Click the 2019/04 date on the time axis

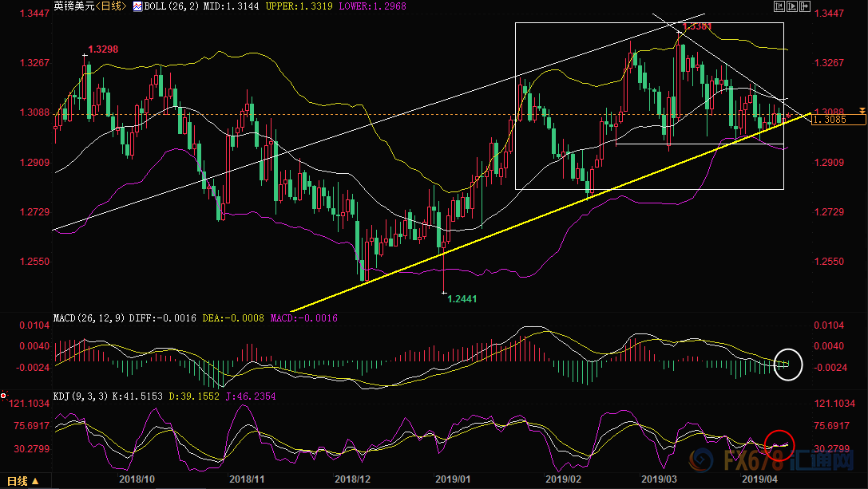[759, 479]
